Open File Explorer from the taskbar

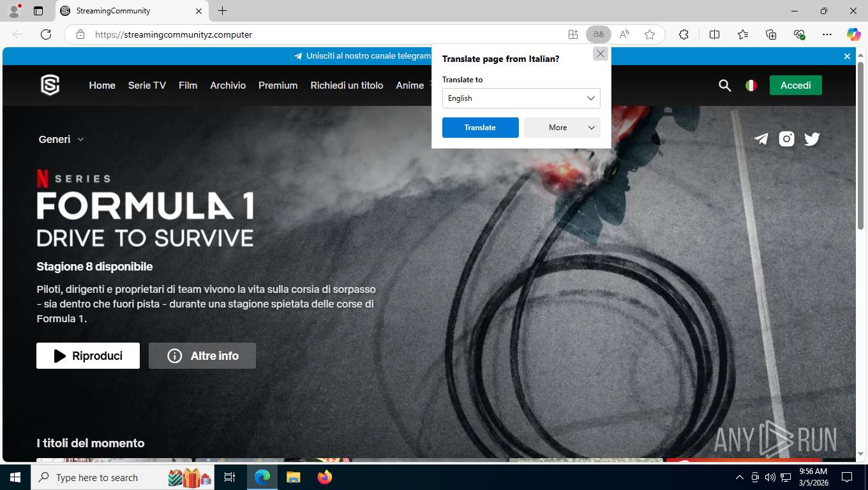coord(294,477)
